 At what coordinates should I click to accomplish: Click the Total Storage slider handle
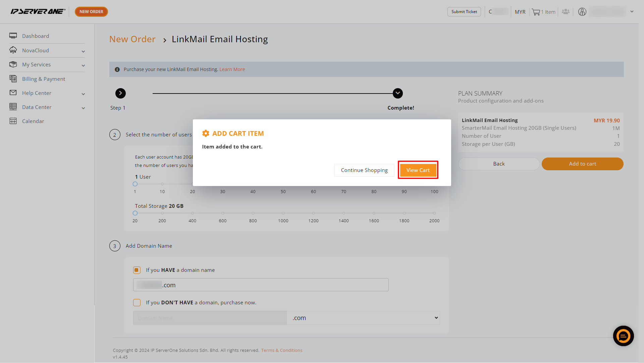tap(135, 213)
